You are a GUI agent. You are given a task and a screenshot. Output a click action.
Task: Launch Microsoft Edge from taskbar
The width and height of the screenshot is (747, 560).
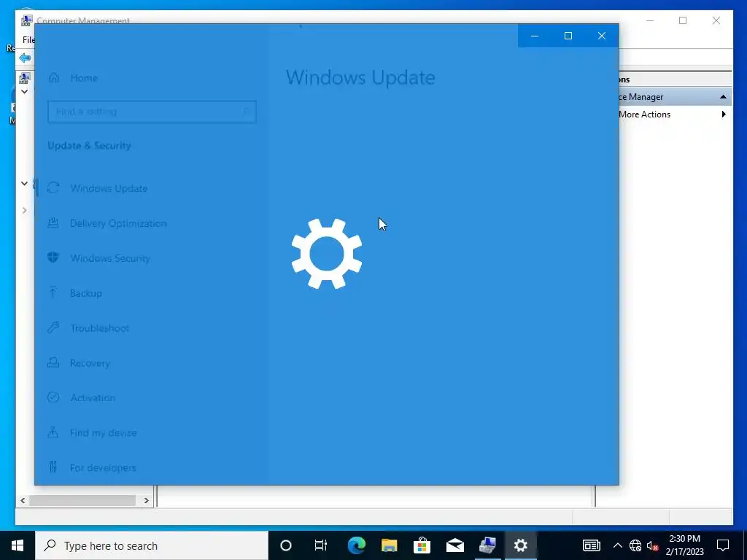point(356,545)
